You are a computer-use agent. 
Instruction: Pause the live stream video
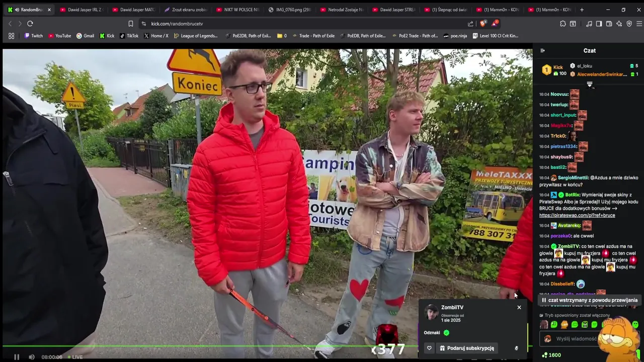[16, 357]
